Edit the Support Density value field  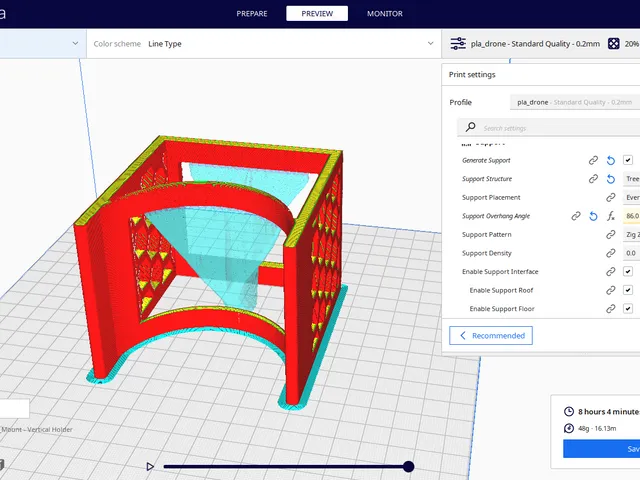click(631, 253)
